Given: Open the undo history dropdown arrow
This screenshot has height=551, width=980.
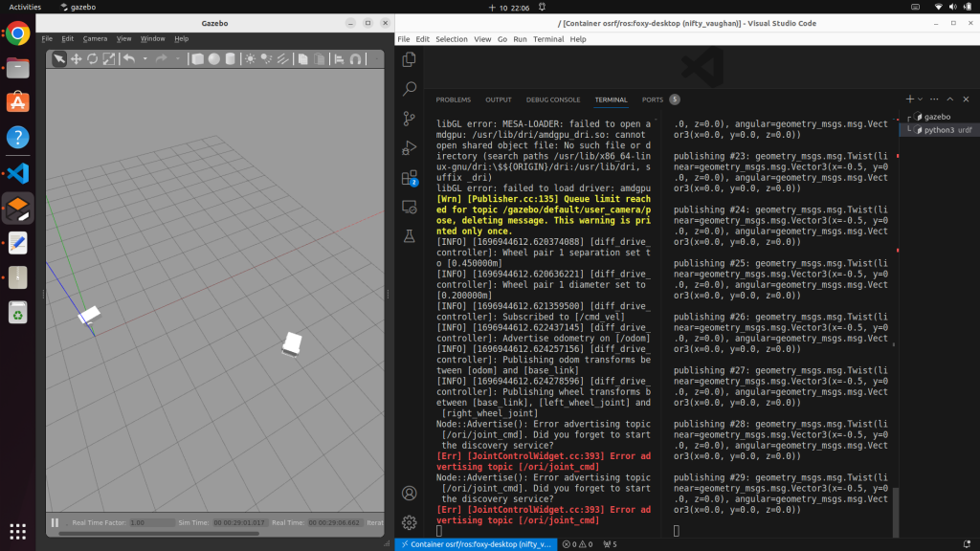Looking at the screenshot, I should tap(145, 58).
